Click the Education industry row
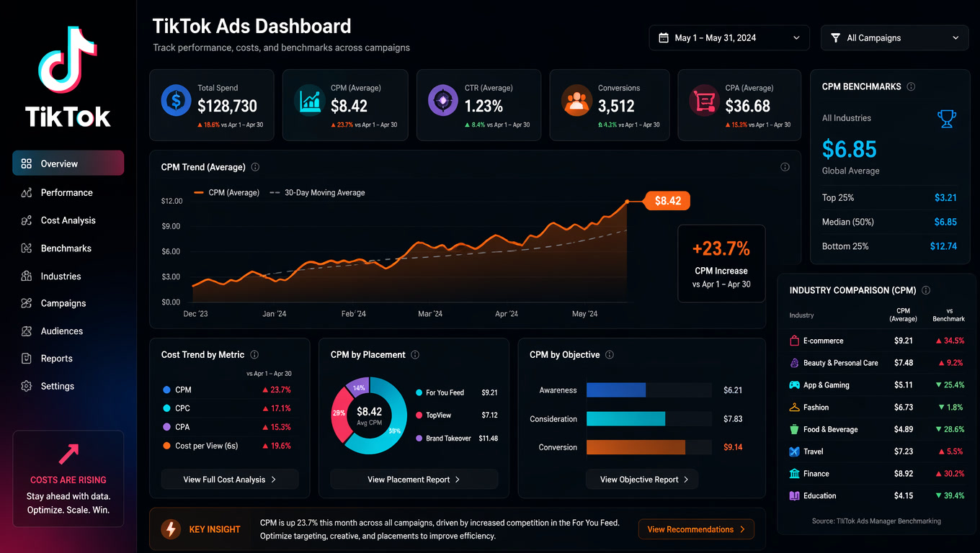This screenshot has height=553, width=980. point(877,495)
